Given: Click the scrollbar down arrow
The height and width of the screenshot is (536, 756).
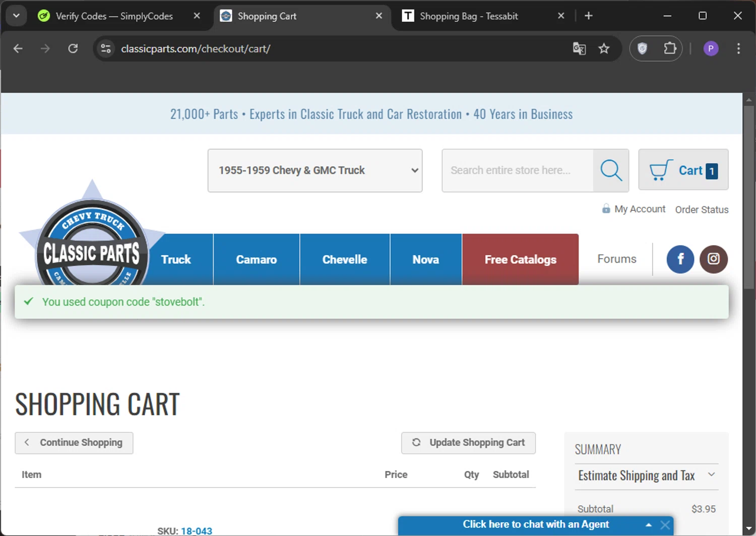Looking at the screenshot, I should point(749,529).
